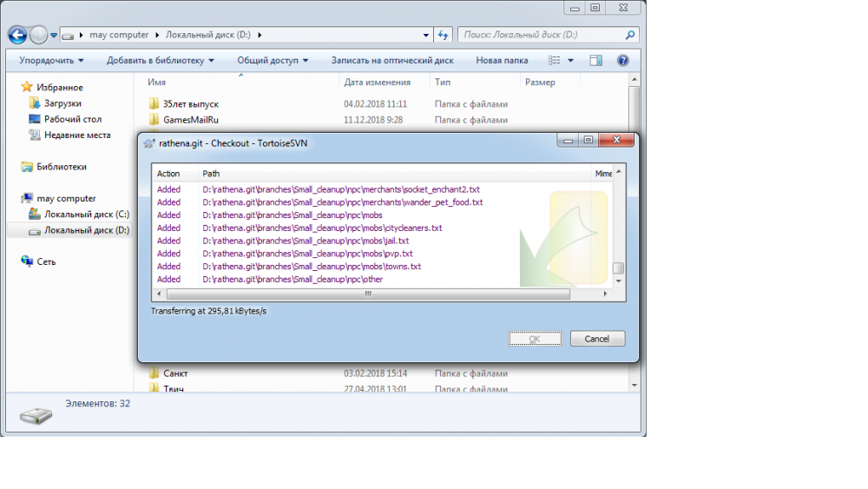This screenshot has height=489, width=868.
Task: Click the refresh icon beside address bar
Action: (x=444, y=35)
